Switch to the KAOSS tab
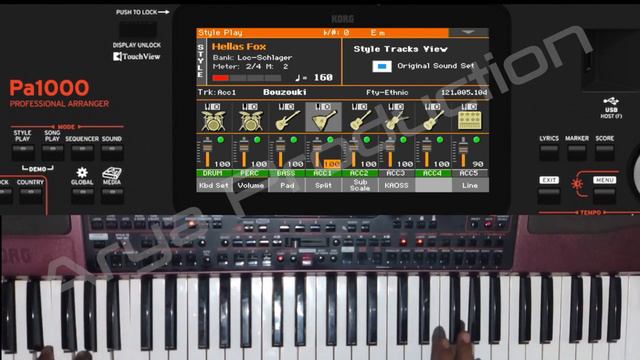This screenshot has height=360, width=640. (x=396, y=185)
